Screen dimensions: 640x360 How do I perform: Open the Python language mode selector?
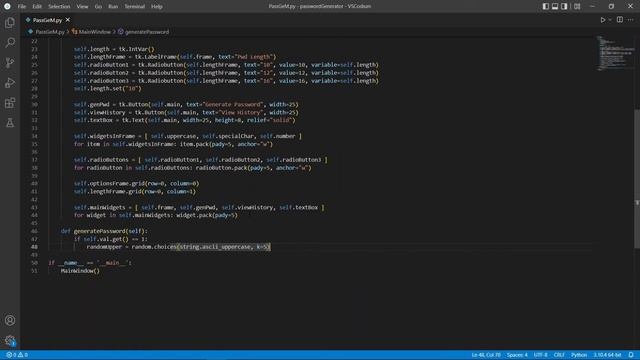(x=579, y=355)
